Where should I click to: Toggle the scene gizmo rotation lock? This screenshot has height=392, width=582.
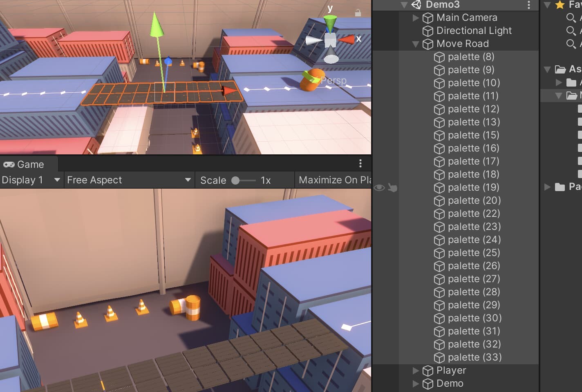tap(358, 13)
